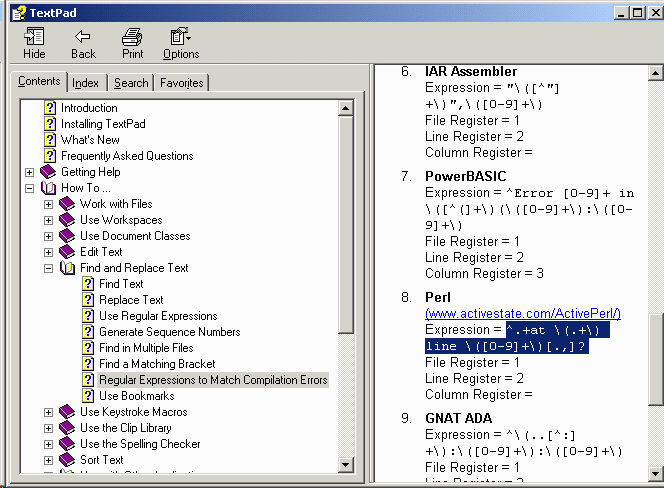664x488 pixels.
Task: Click the Find and Replace Text open book icon
Action: point(67,268)
